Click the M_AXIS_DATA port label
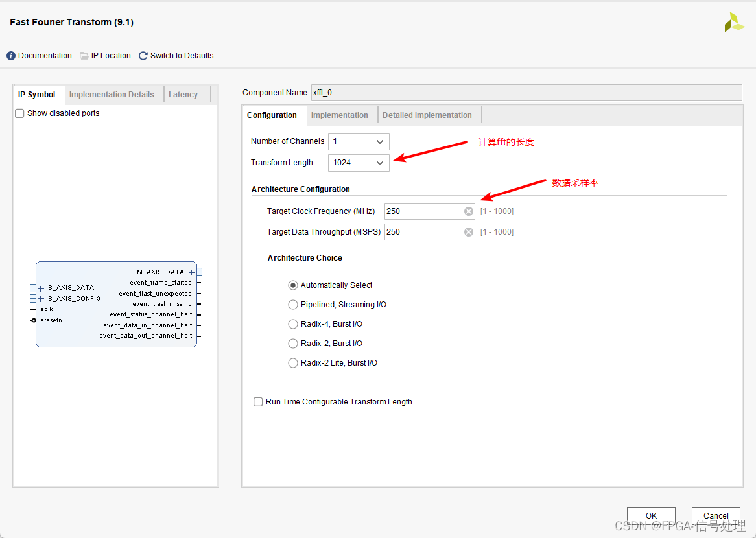 (x=161, y=272)
